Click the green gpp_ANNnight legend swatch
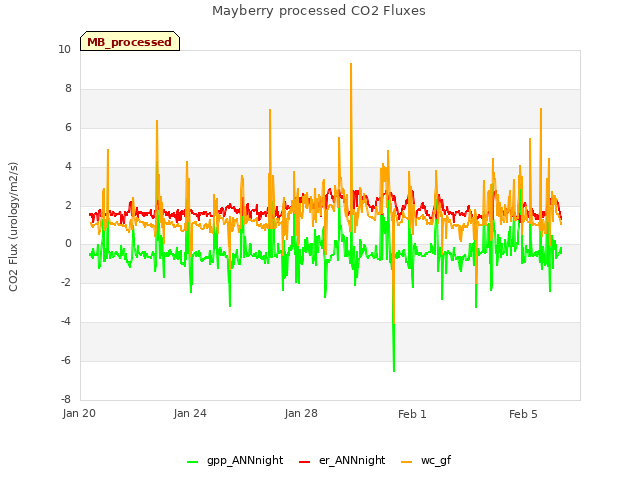The width and height of the screenshot is (640, 480). click(x=193, y=462)
